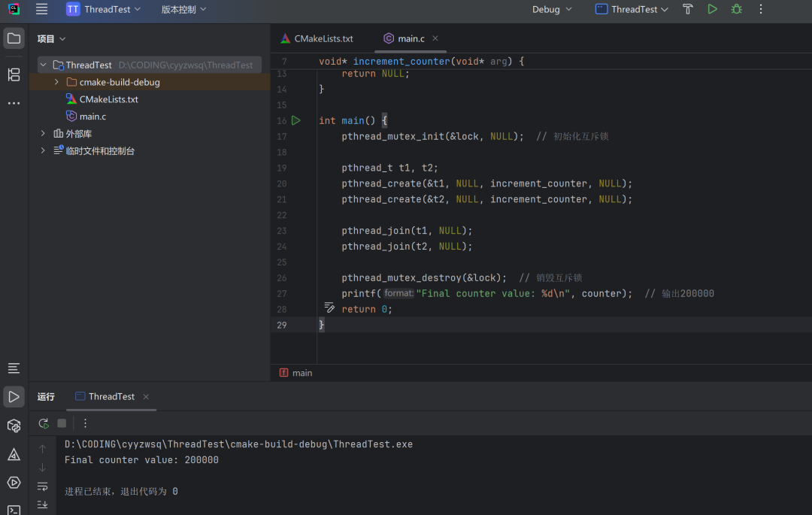Show more tool windows ellipsis
Viewport: 812px width, 515px height.
pyautogui.click(x=14, y=103)
